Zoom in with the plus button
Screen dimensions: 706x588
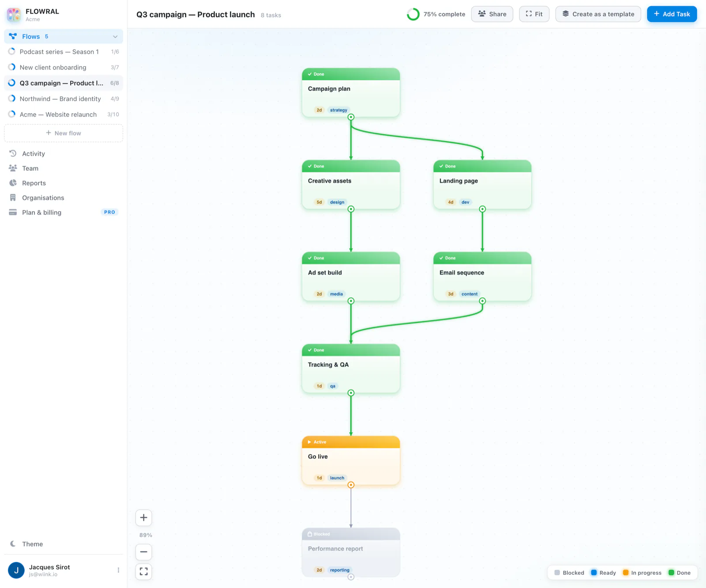(144, 518)
